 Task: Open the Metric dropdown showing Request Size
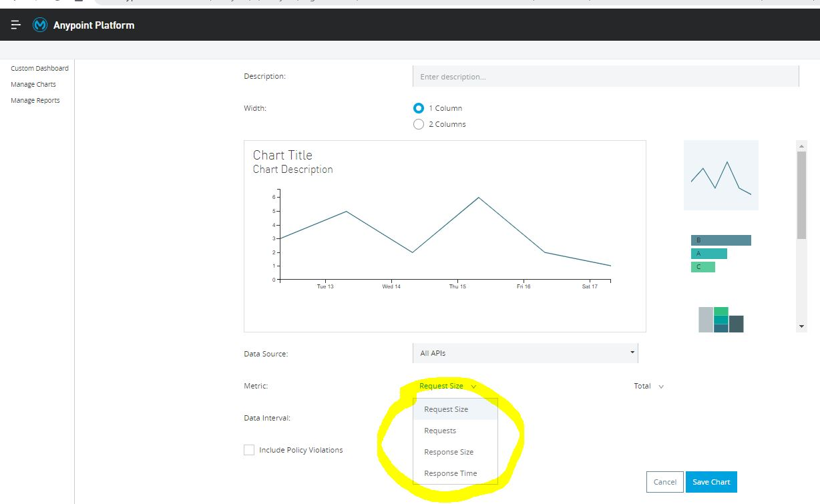pos(446,386)
